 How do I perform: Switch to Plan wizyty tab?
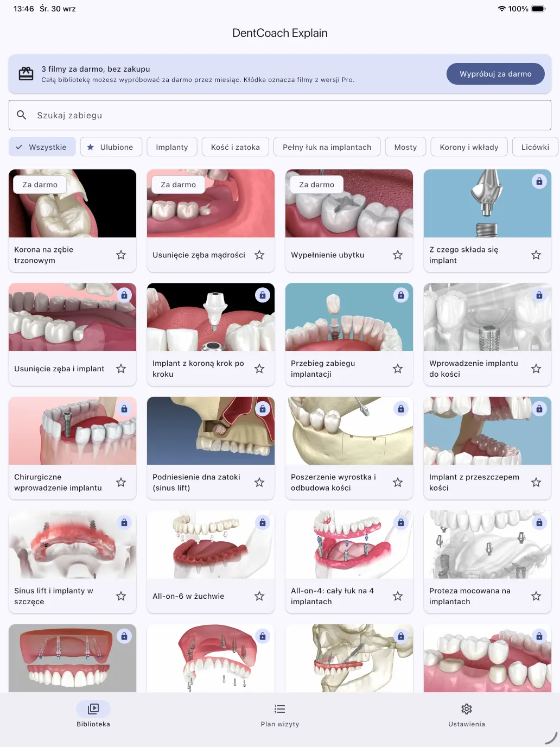point(280,714)
